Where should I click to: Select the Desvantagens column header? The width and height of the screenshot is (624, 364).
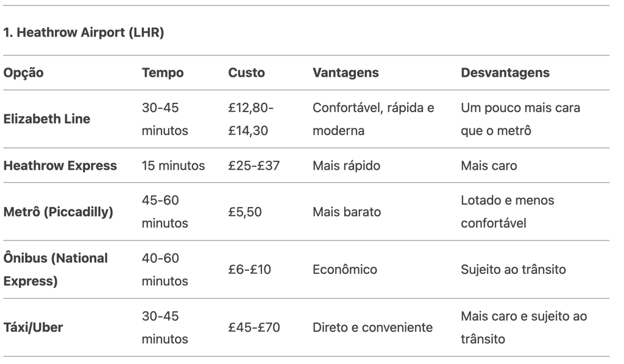[505, 72]
